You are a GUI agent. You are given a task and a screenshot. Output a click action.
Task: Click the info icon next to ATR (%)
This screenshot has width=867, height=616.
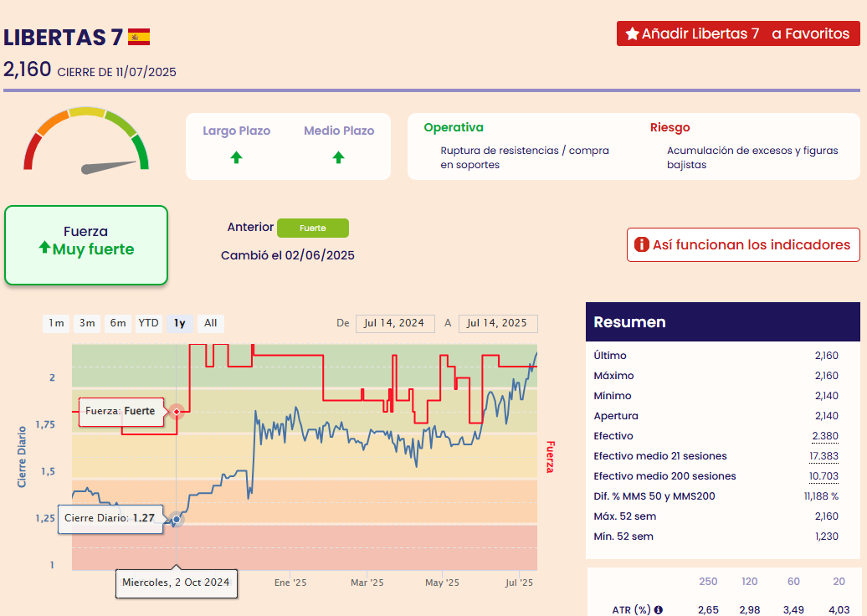[658, 609]
